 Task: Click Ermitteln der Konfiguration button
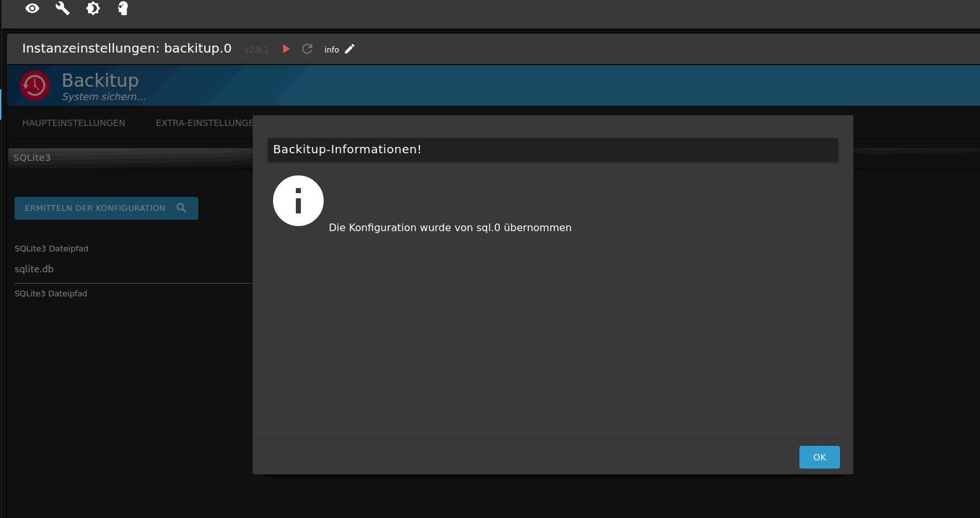pos(106,208)
